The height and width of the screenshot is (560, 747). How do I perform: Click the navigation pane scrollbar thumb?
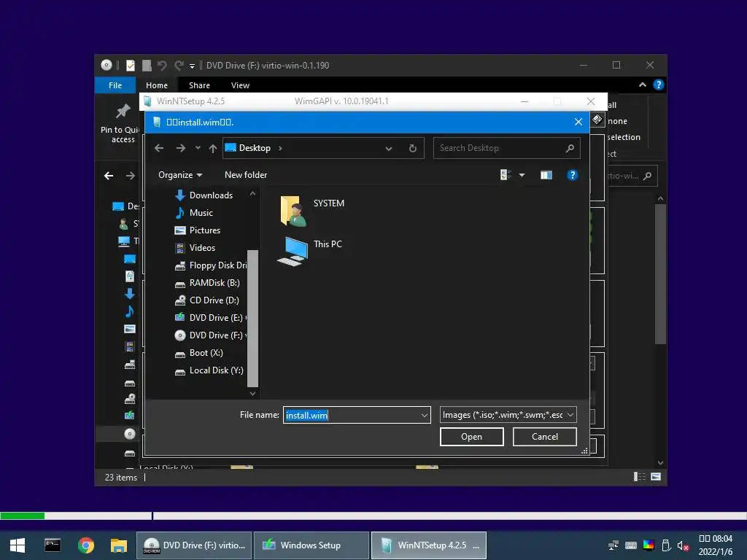tap(253, 318)
